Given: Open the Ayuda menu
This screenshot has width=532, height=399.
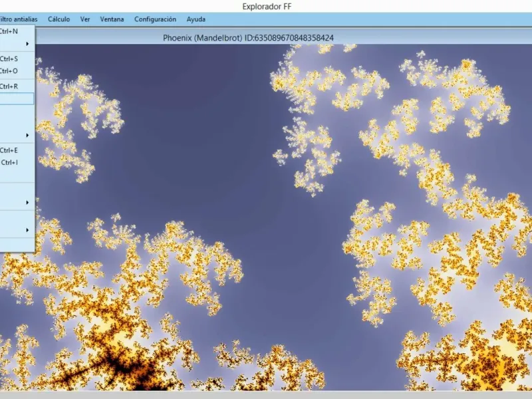Looking at the screenshot, I should (x=196, y=19).
